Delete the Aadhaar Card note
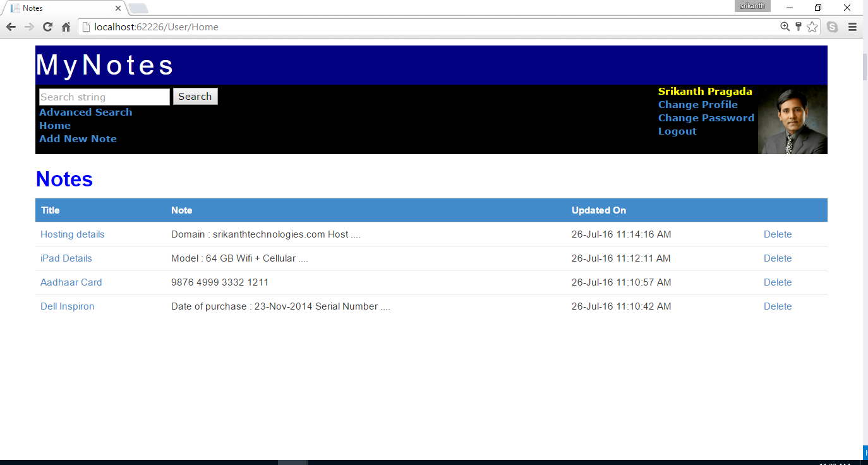Viewport: 868px width, 465px height. [778, 282]
